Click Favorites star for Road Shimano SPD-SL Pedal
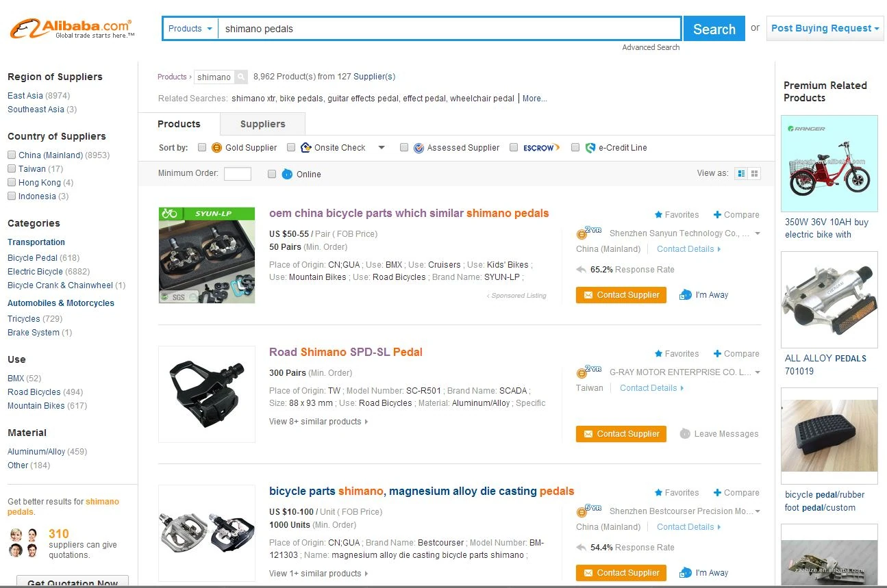This screenshot has width=887, height=588. 658,354
